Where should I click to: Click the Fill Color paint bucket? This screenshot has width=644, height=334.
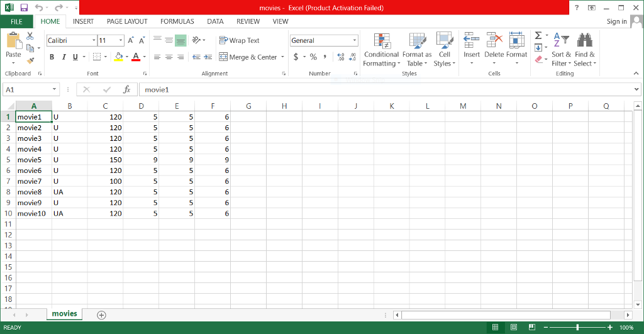tap(119, 57)
